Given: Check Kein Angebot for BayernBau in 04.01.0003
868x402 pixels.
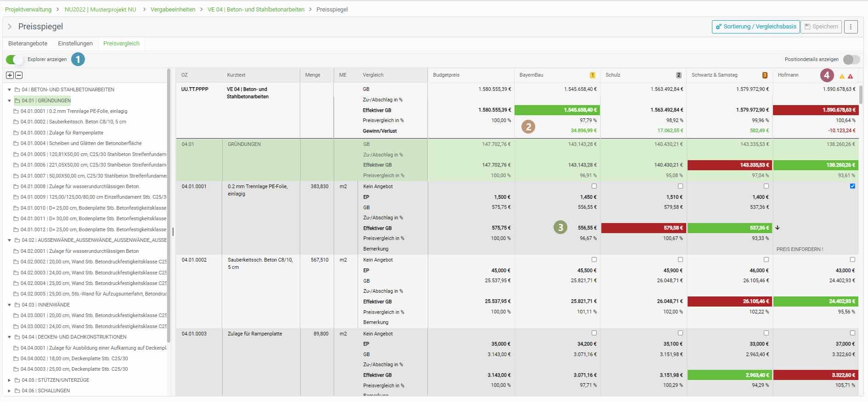Looking at the screenshot, I should click(594, 333).
